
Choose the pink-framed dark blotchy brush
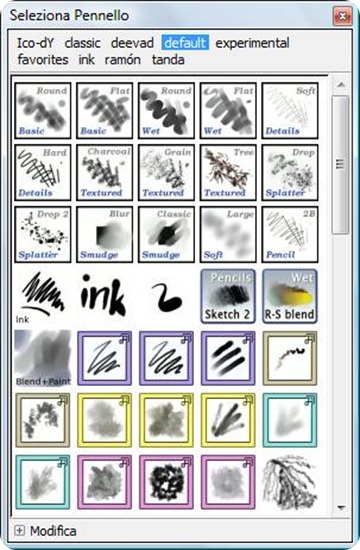[x=166, y=482]
